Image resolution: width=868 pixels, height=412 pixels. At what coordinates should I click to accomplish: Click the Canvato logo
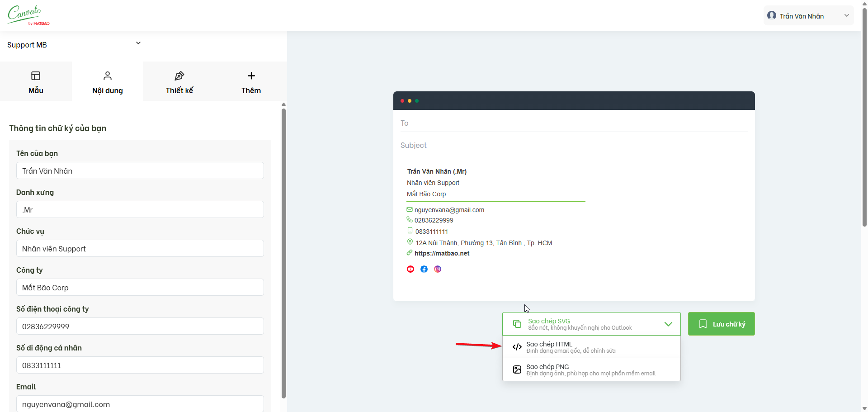pyautogui.click(x=28, y=15)
